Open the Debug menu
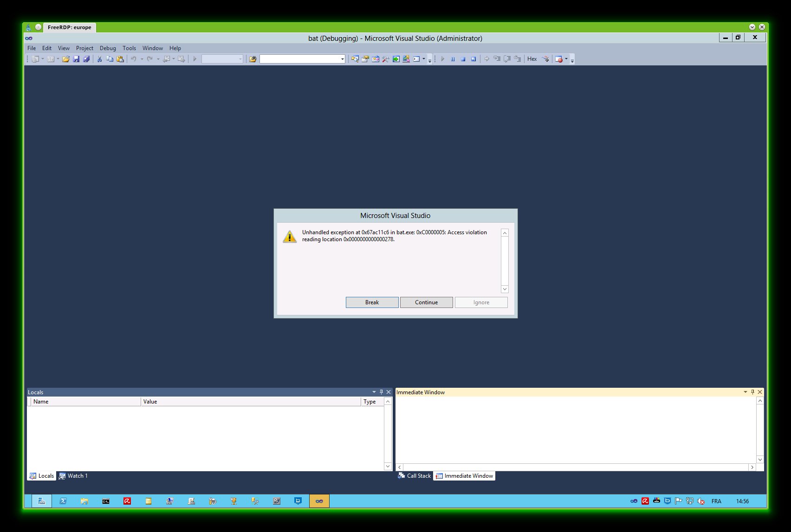The height and width of the screenshot is (532, 791). click(108, 48)
